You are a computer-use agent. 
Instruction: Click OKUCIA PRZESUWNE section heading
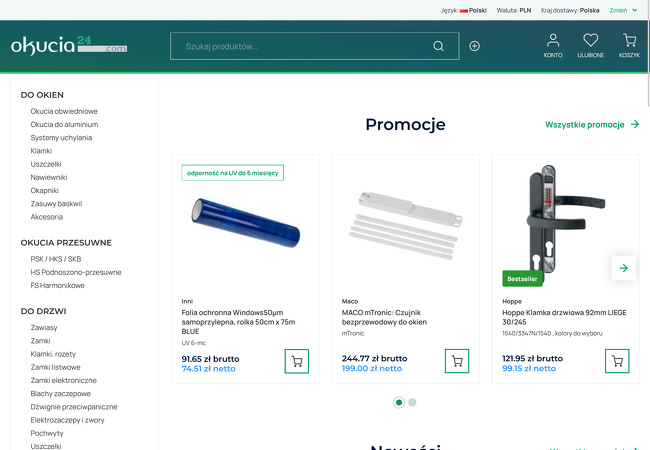tap(66, 243)
